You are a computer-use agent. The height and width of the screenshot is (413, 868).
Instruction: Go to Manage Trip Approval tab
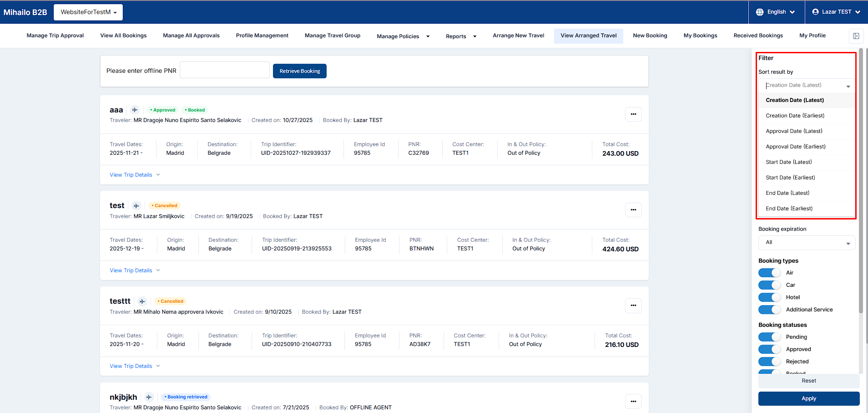[55, 36]
